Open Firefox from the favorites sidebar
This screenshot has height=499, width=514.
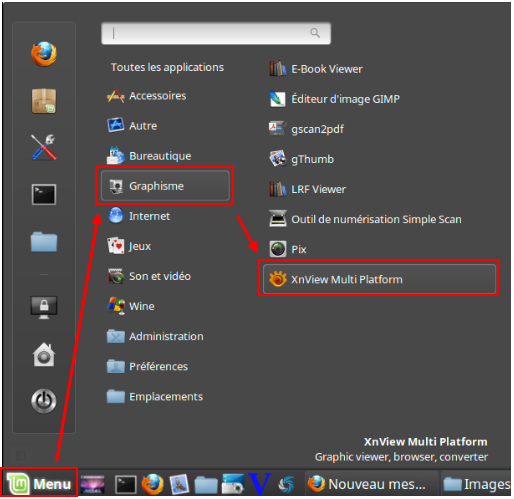coord(44,54)
